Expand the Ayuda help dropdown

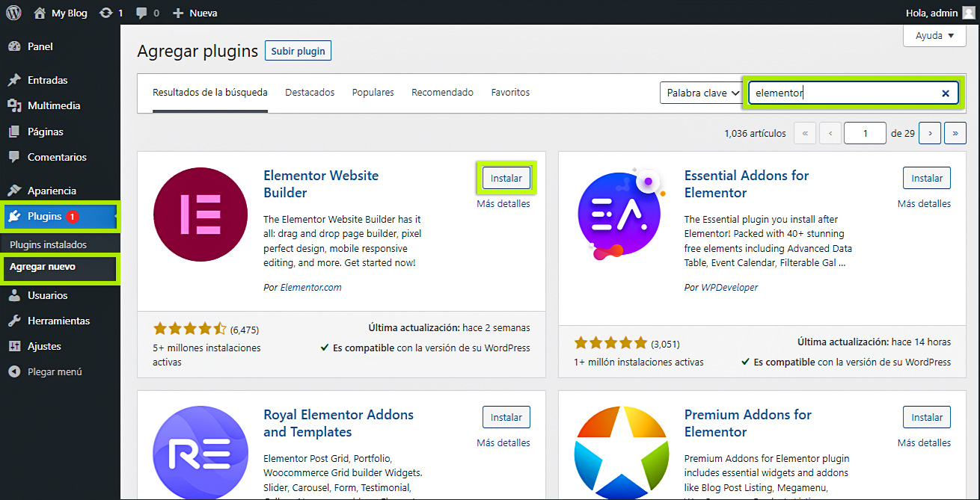coord(934,36)
